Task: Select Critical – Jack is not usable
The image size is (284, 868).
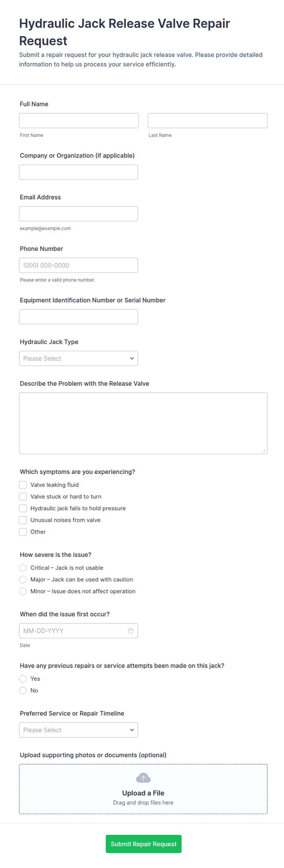Action: point(23,568)
